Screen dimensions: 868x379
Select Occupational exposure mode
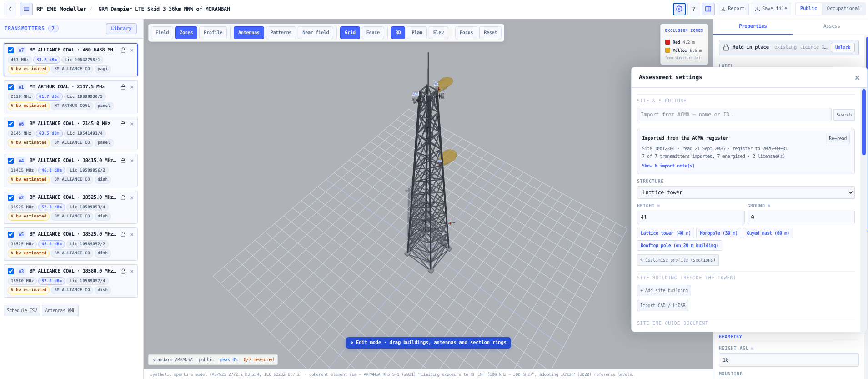(843, 9)
